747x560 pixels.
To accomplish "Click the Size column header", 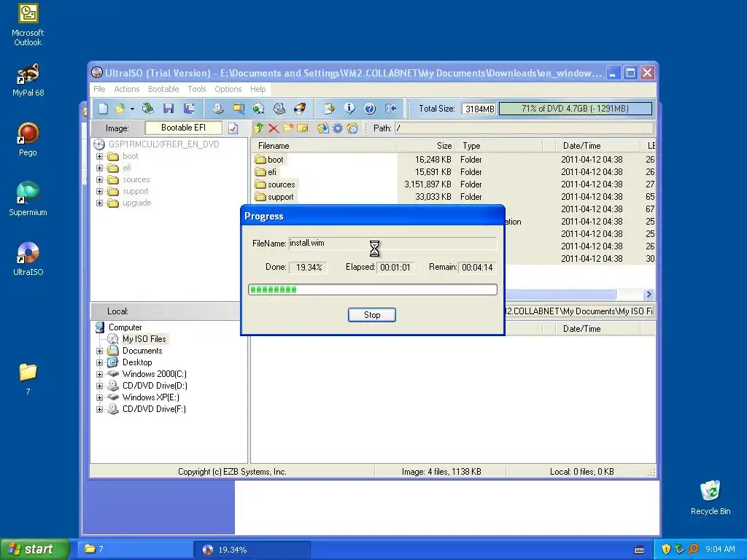I will coord(426,146).
